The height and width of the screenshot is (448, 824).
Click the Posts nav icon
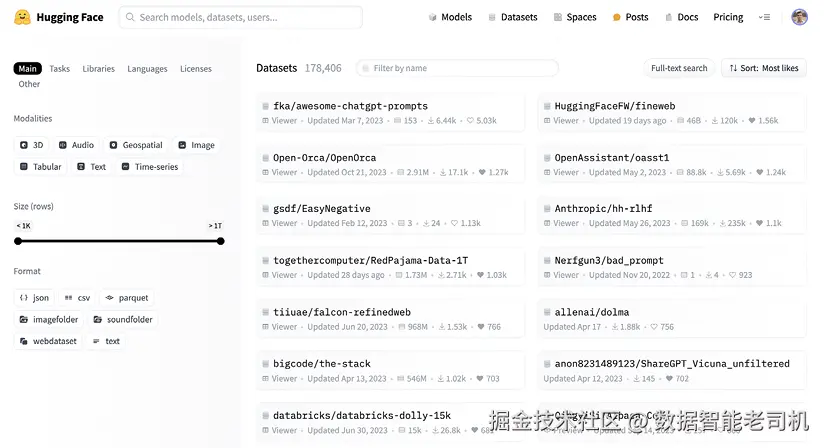click(x=616, y=17)
